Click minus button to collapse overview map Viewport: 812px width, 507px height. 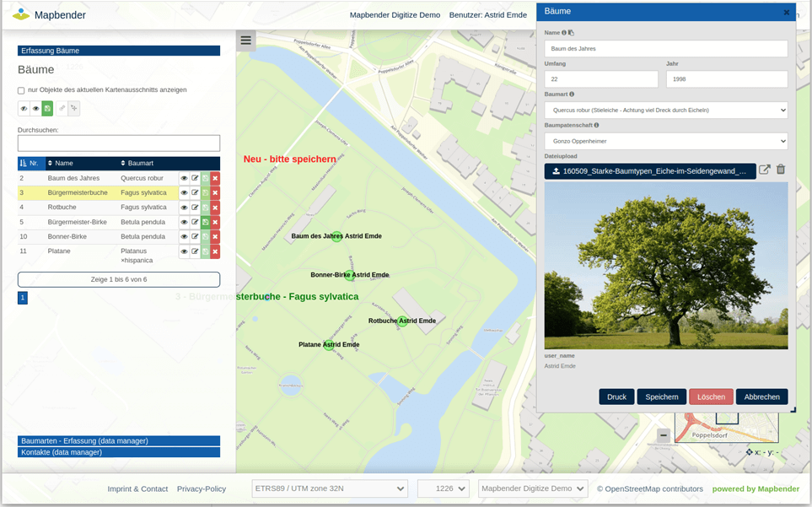(x=664, y=435)
